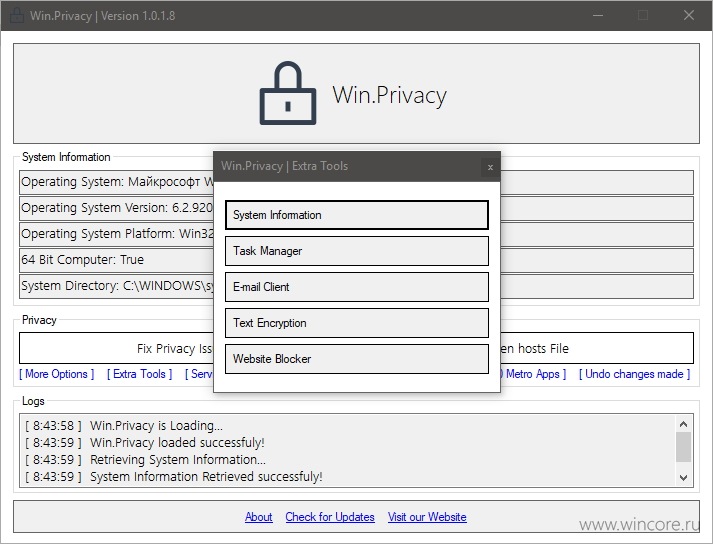
Task: Open the Website Blocker tool
Action: coord(357,359)
